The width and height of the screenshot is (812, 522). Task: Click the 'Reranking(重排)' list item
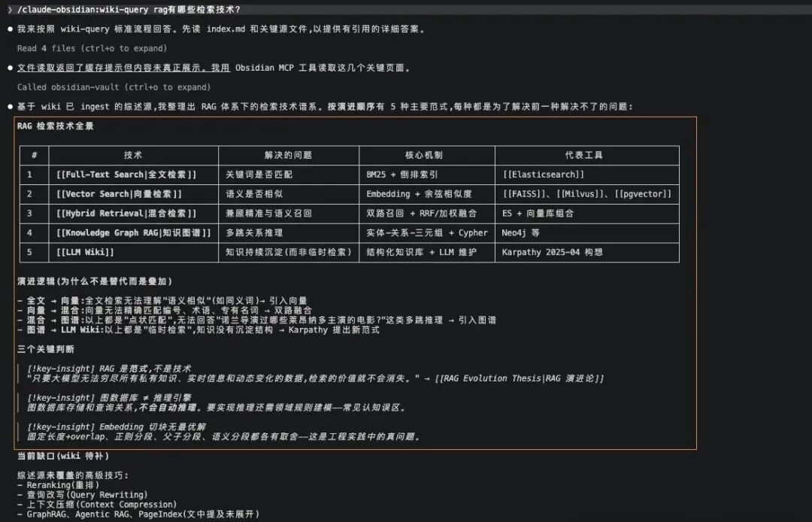[58, 485]
